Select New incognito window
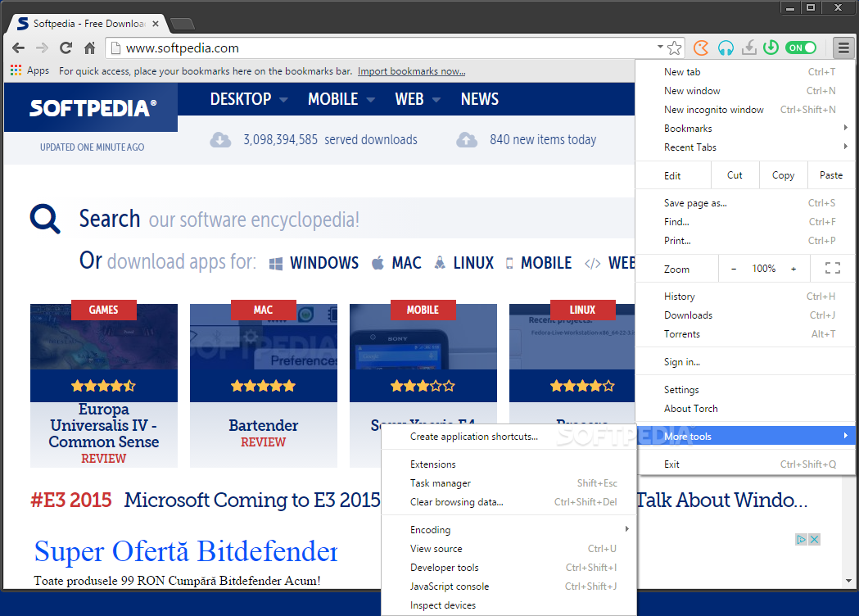The width and height of the screenshot is (859, 616). tap(745, 110)
